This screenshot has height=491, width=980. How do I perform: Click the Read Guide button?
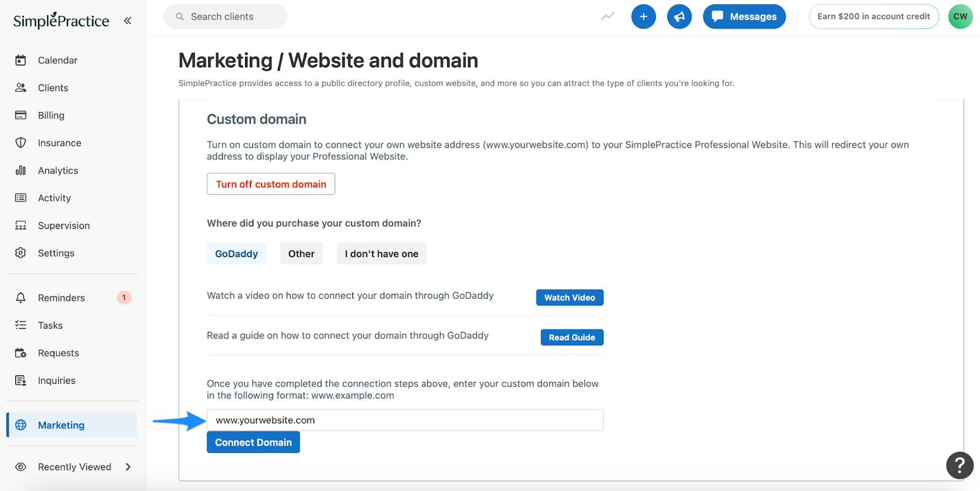pos(572,337)
